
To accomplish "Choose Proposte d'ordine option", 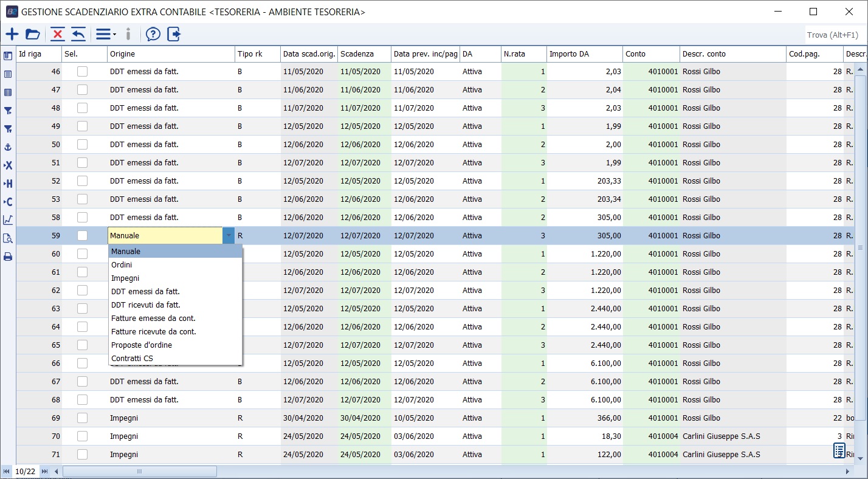I will coord(175,345).
